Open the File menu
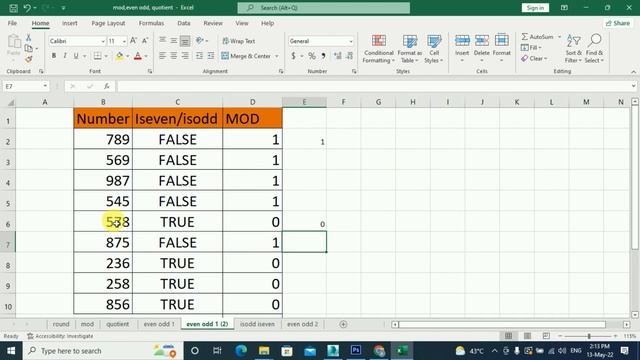 [12, 23]
